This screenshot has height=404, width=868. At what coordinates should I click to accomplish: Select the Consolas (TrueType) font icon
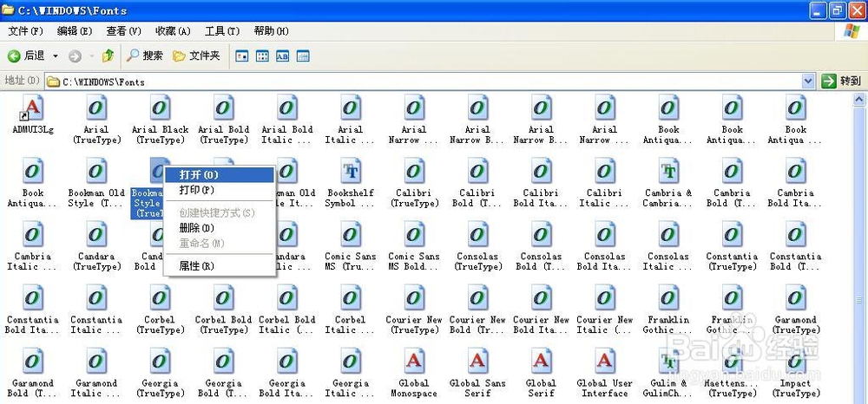click(x=477, y=235)
